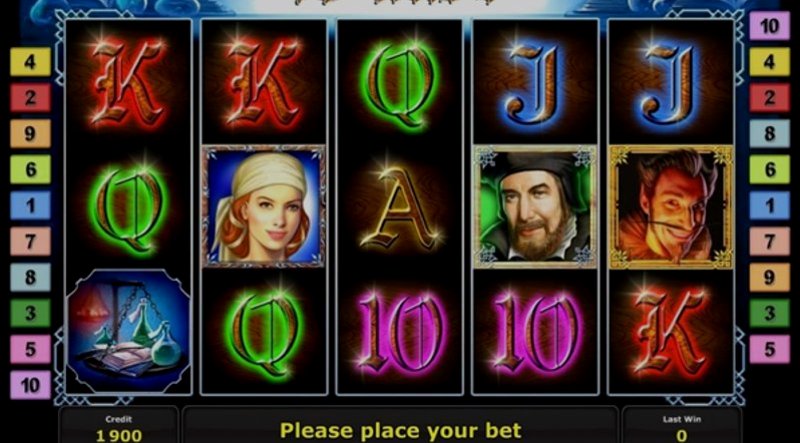
Task: Select payline 4 marker on left side
Action: pos(31,62)
